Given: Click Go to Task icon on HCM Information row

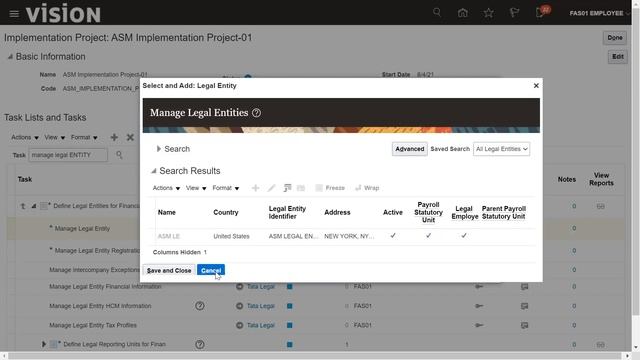Looking at the screenshot, I should (479, 306).
